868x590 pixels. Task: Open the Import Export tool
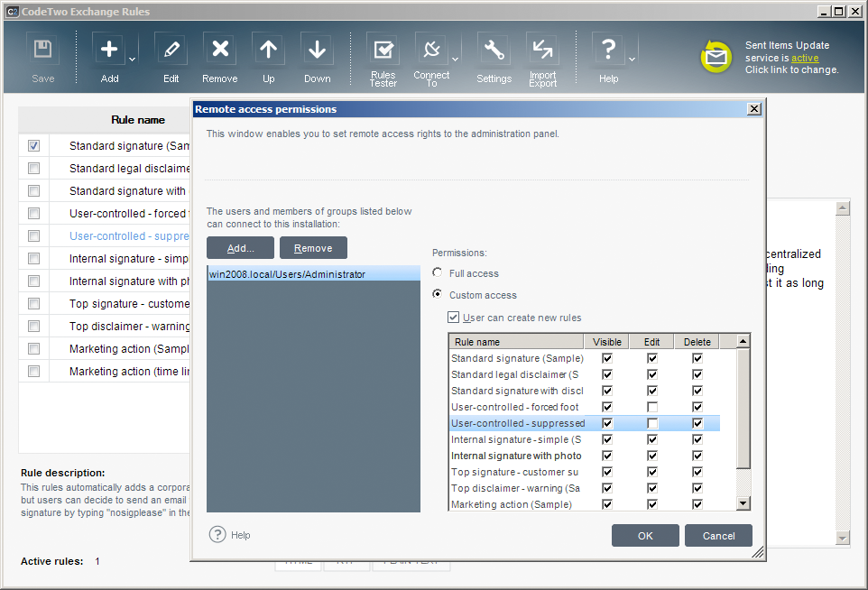tap(542, 50)
